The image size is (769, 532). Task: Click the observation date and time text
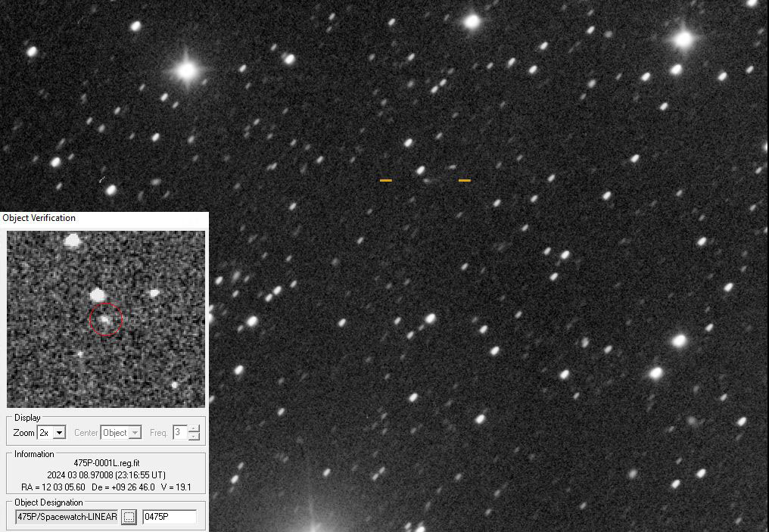click(x=106, y=474)
